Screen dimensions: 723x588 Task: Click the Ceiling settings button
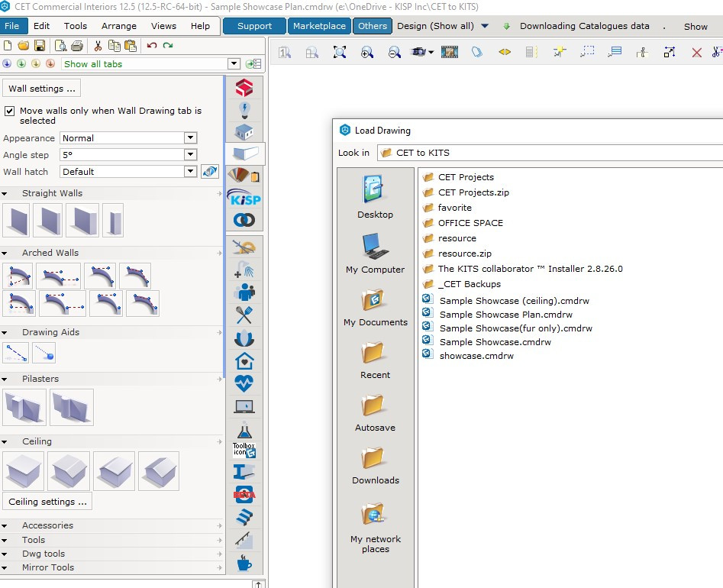(47, 501)
